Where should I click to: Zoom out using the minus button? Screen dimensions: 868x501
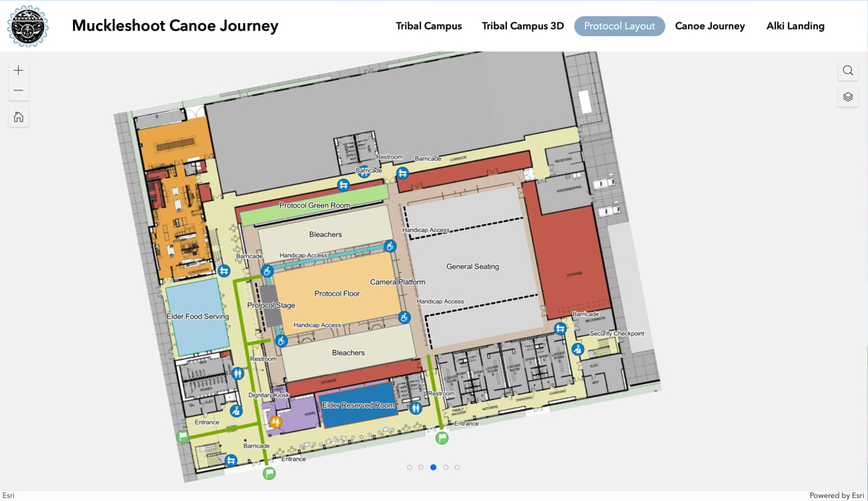18,90
